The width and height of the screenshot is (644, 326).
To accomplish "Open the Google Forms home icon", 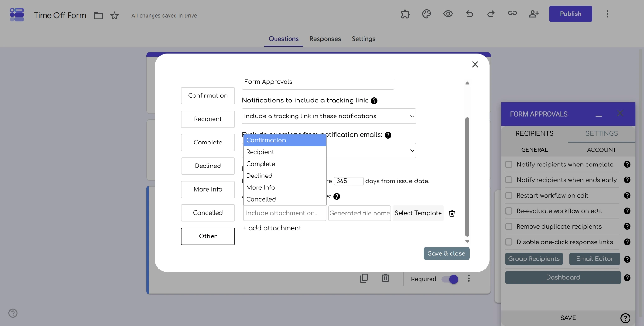I will [x=17, y=15].
